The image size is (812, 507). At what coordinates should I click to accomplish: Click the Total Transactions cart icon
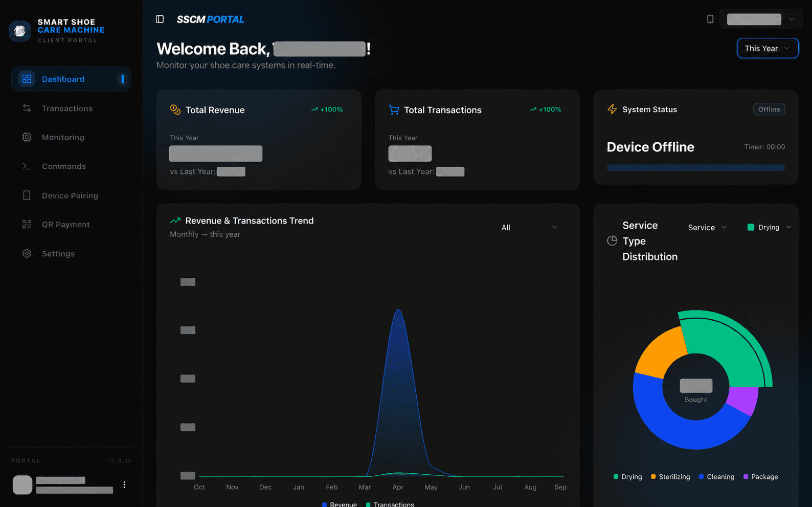394,109
